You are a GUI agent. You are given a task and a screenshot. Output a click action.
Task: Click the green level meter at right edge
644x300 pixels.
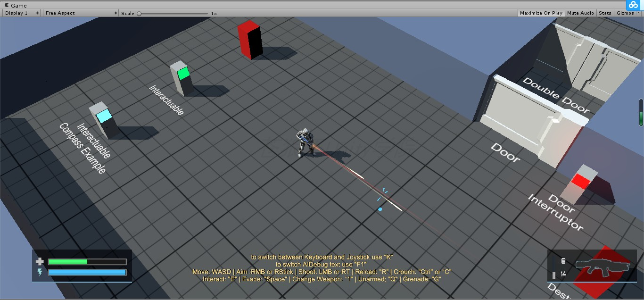(641, 113)
